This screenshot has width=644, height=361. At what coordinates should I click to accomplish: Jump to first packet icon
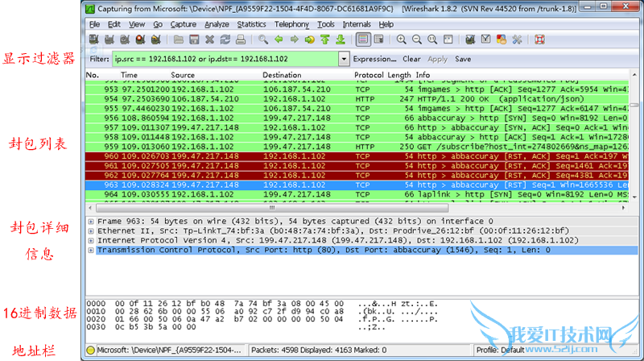(x=325, y=39)
